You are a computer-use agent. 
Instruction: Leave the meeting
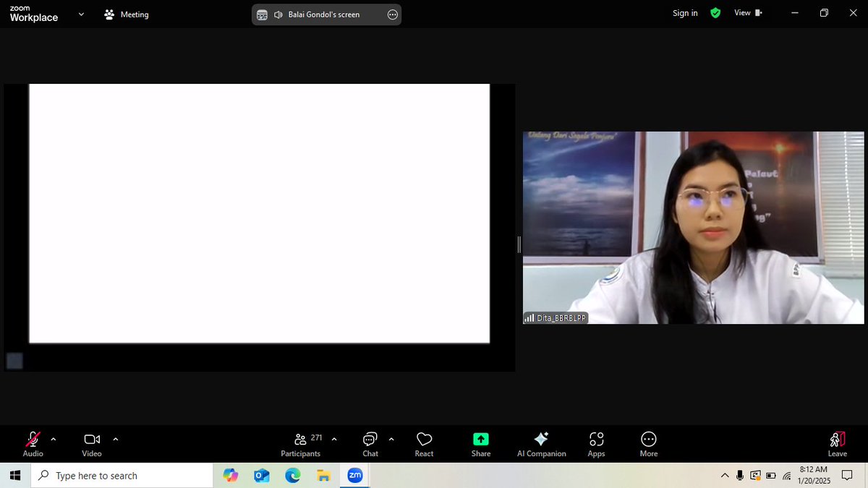pos(838,444)
